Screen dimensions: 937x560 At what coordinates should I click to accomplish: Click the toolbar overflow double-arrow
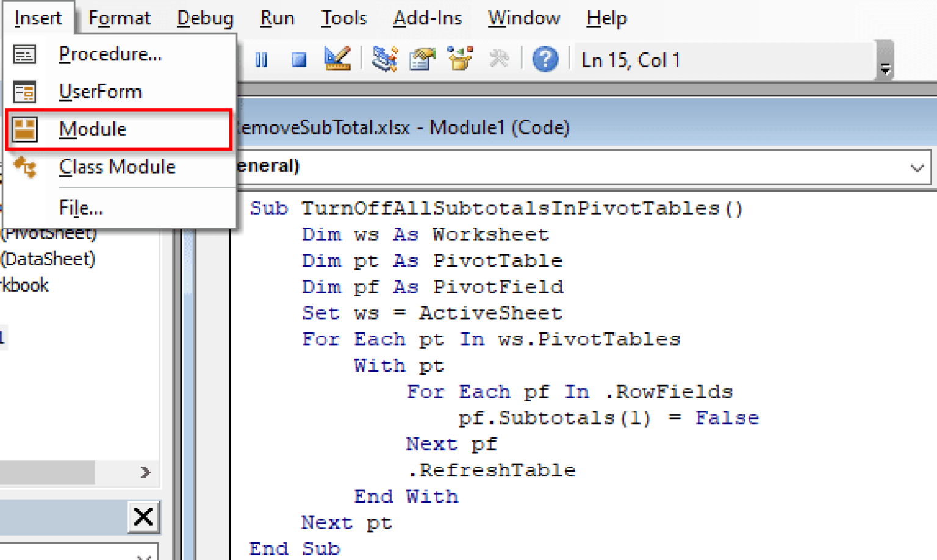tap(885, 69)
